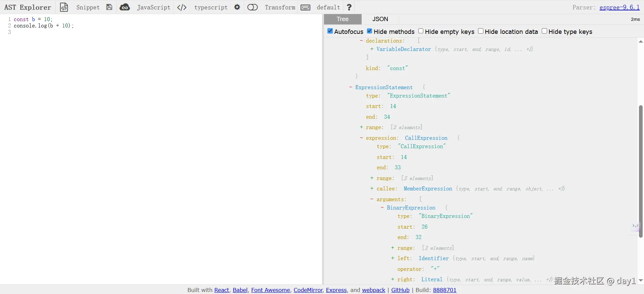
Task: Collapse the declarations array node
Action: pos(361,41)
